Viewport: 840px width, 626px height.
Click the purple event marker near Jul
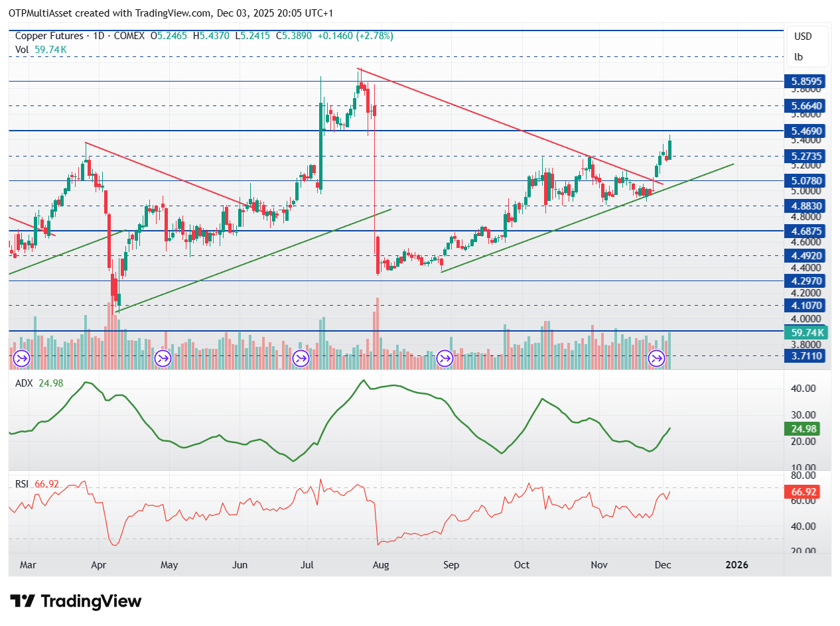pyautogui.click(x=301, y=359)
